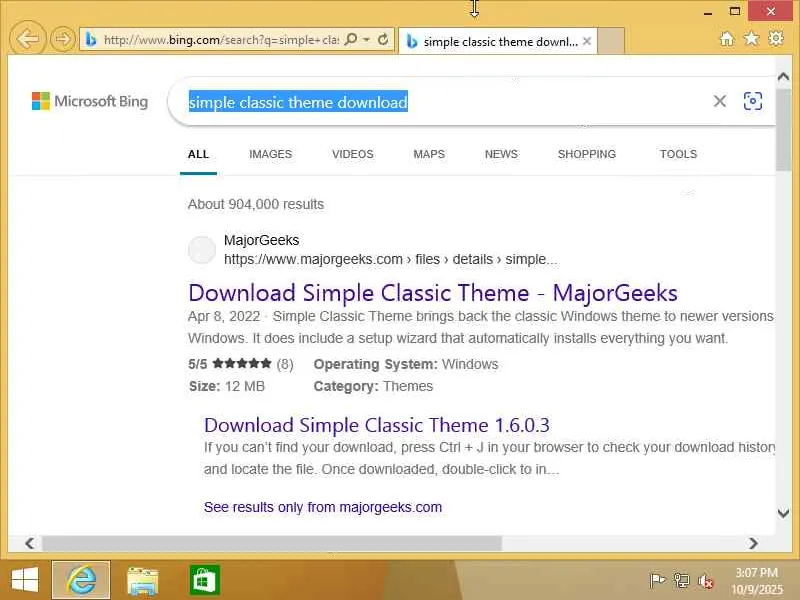
Task: Click the vertical scrollbar down arrow
Action: tap(783, 513)
